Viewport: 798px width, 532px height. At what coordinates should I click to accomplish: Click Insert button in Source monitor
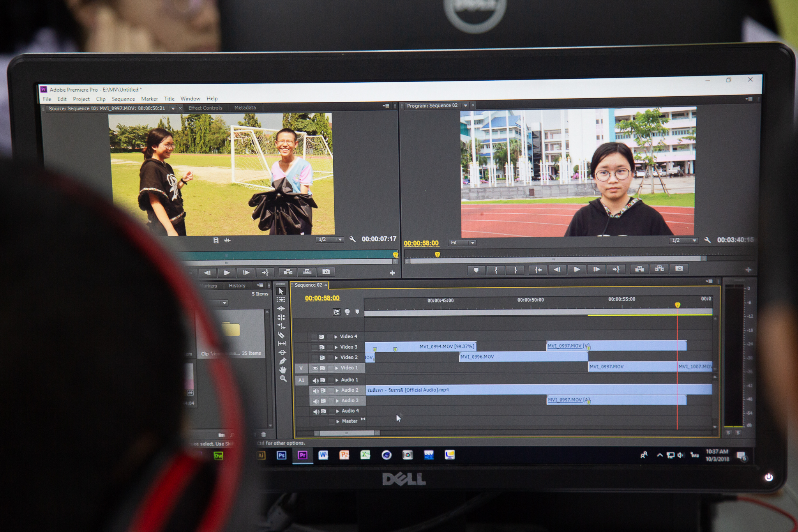point(288,272)
